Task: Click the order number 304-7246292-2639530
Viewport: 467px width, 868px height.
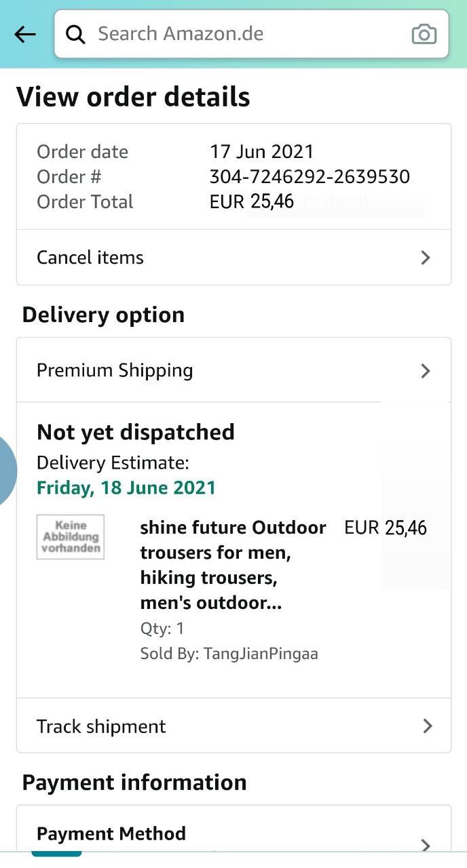Action: coord(310,177)
